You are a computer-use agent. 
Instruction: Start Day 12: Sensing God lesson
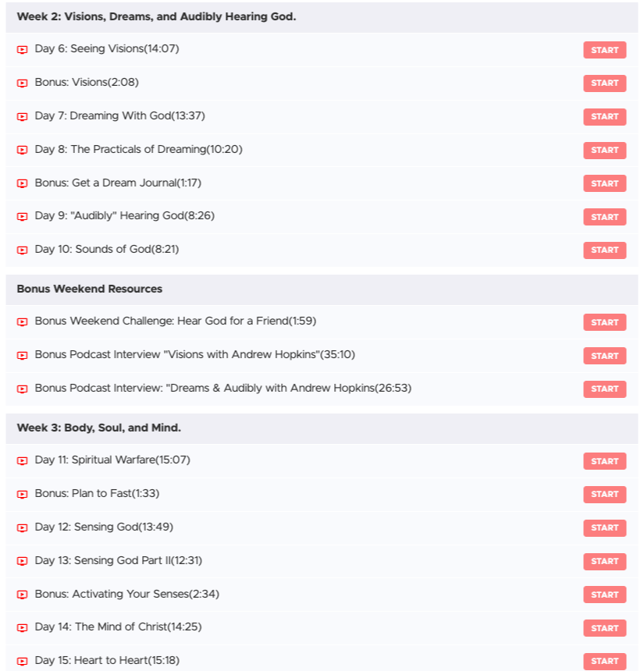click(605, 527)
